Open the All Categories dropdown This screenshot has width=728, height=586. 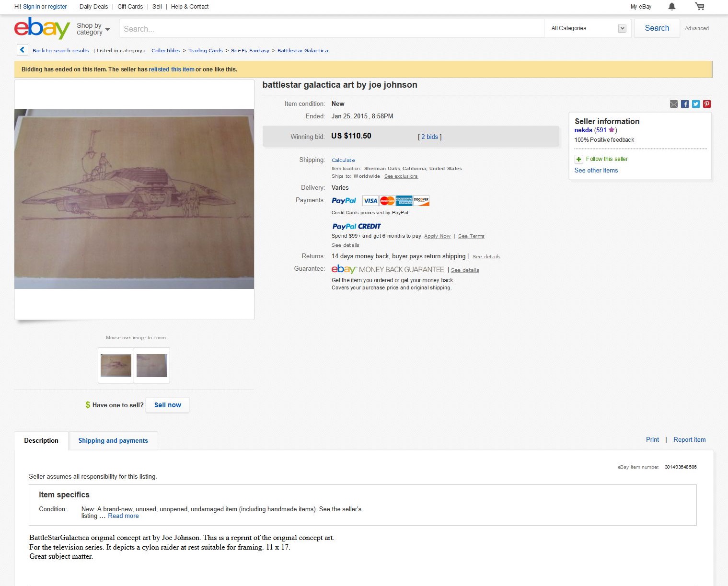click(588, 28)
